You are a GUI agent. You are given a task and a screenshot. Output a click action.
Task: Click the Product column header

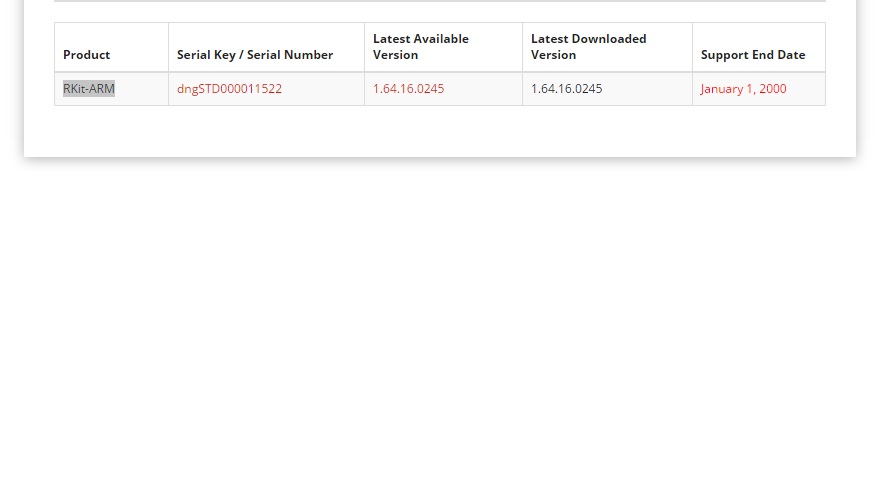87,55
